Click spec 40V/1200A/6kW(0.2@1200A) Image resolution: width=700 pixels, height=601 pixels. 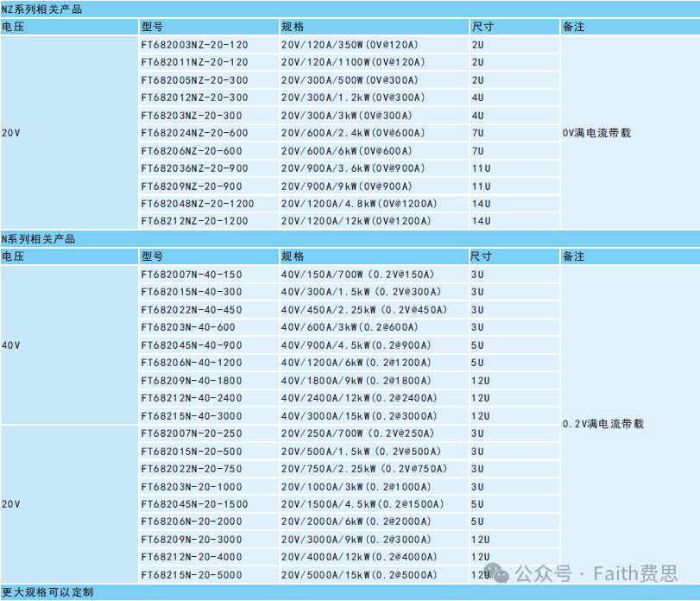point(356,363)
